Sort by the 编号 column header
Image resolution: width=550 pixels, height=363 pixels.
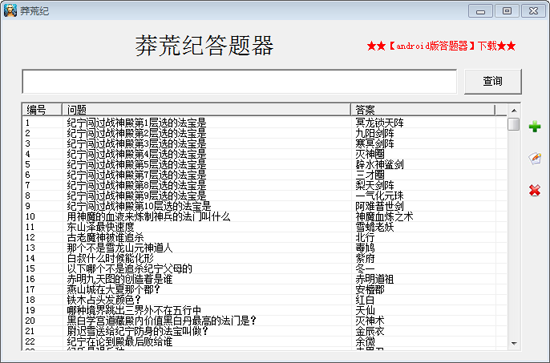click(x=42, y=110)
